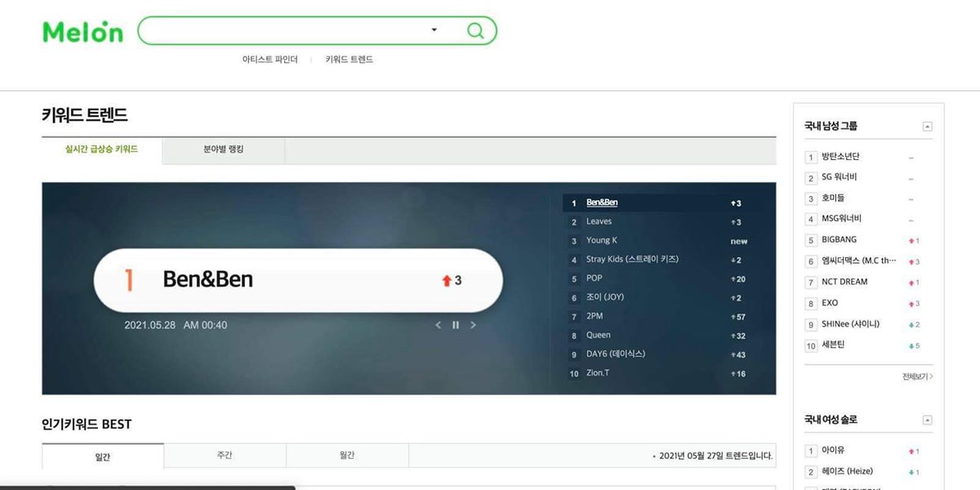Open 아이유 in female solo list
Viewport: 980px width, 490px height.
pos(833,450)
